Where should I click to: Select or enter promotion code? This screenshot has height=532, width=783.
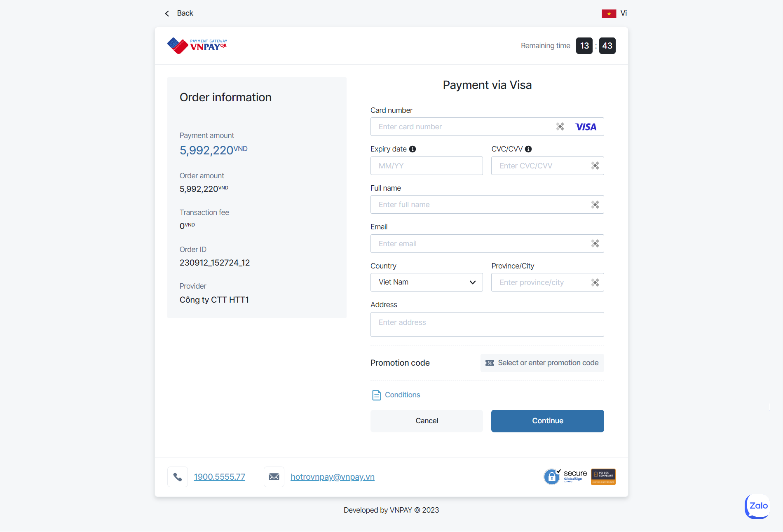coord(542,363)
